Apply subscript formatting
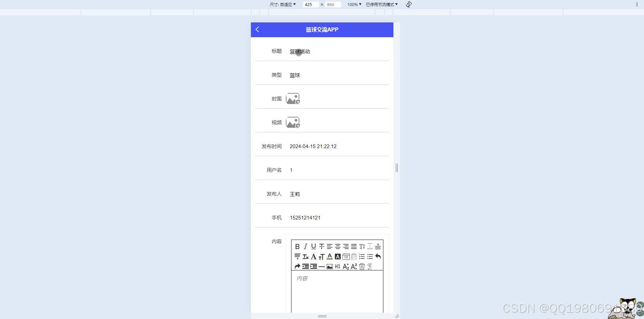The width and height of the screenshot is (644, 319). click(345, 266)
